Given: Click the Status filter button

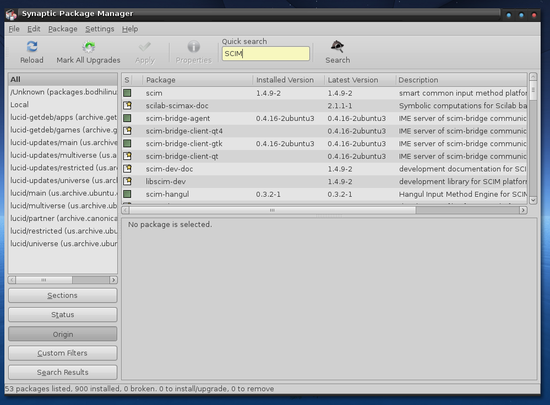Looking at the screenshot, I should click(63, 315).
